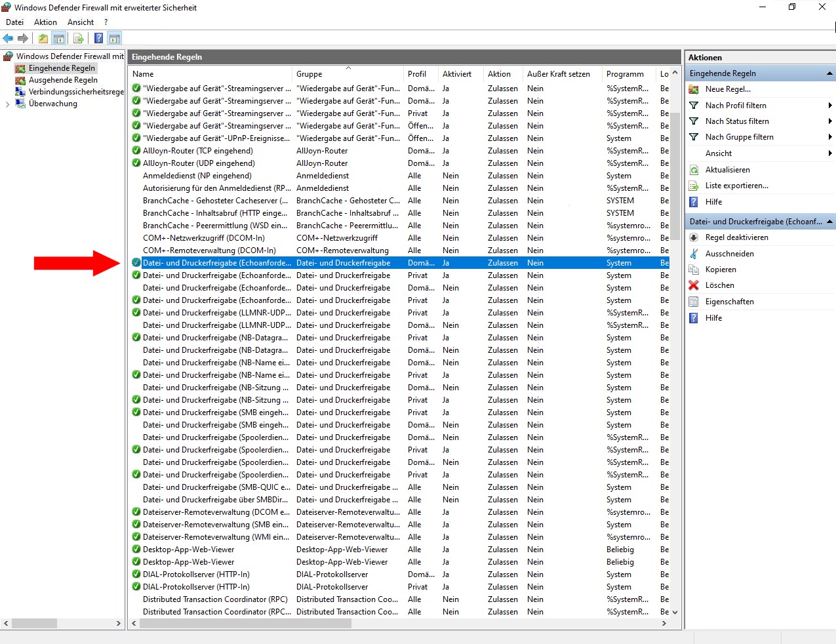Click the Neue Regel... icon in Aktionen
836x644 pixels.
point(694,89)
